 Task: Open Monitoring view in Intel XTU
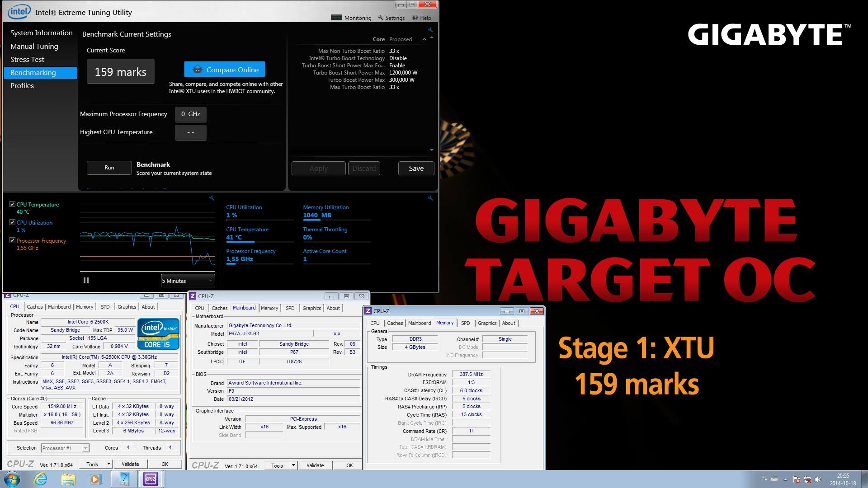tap(351, 18)
